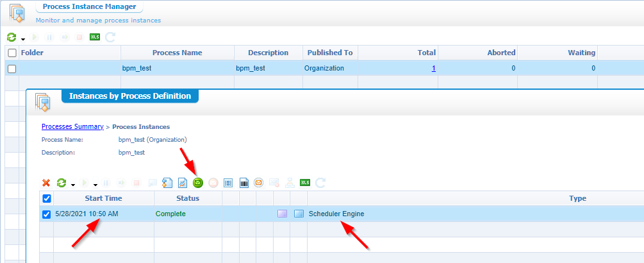Click the orange-circled envelope icon
Screen dimensions: 644x263
pos(259,183)
